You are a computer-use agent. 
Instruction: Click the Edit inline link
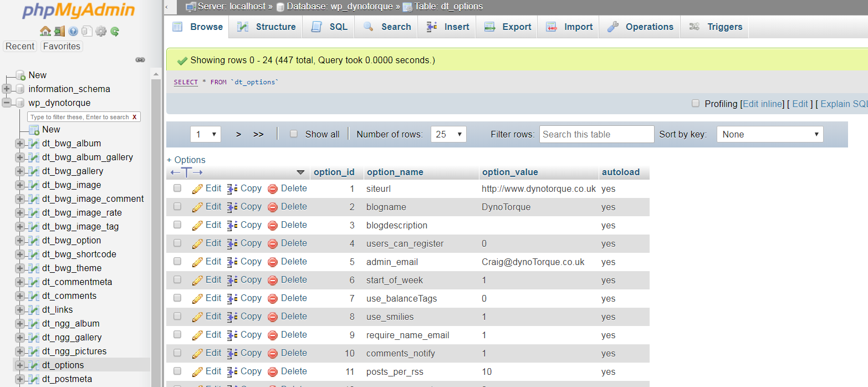[763, 104]
